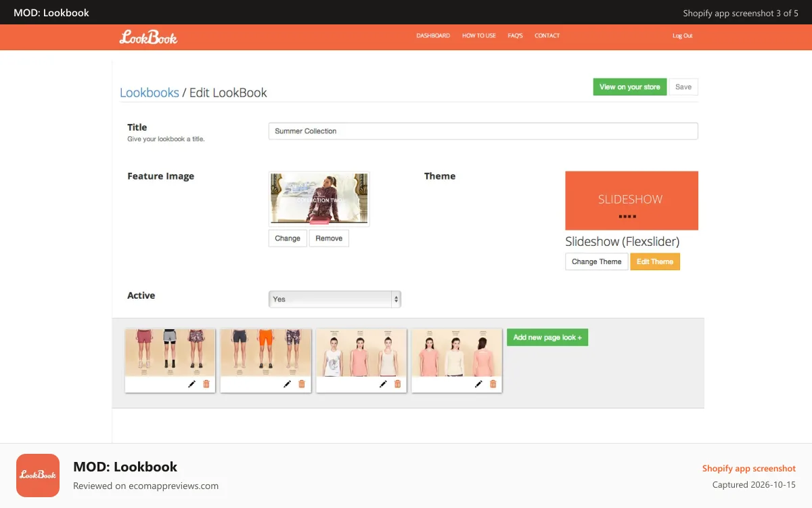The width and height of the screenshot is (812, 508).
Task: Click View on your store button
Action: click(630, 87)
